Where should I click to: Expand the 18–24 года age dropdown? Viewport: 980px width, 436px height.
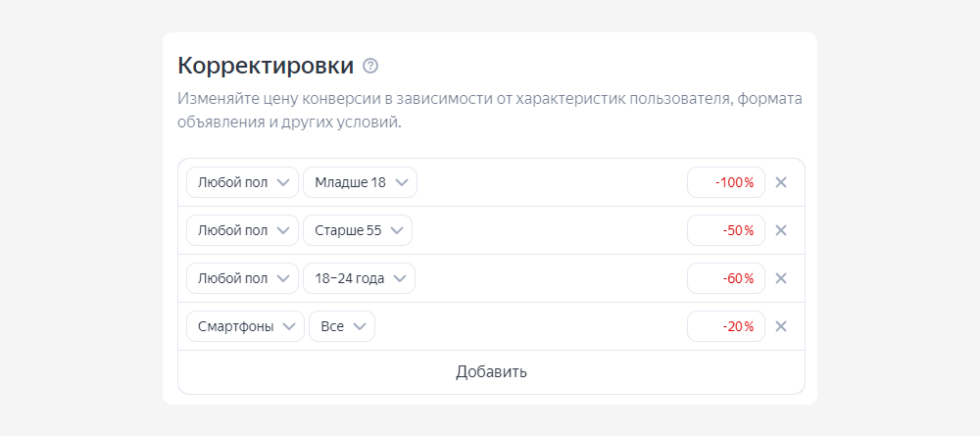click(x=359, y=278)
